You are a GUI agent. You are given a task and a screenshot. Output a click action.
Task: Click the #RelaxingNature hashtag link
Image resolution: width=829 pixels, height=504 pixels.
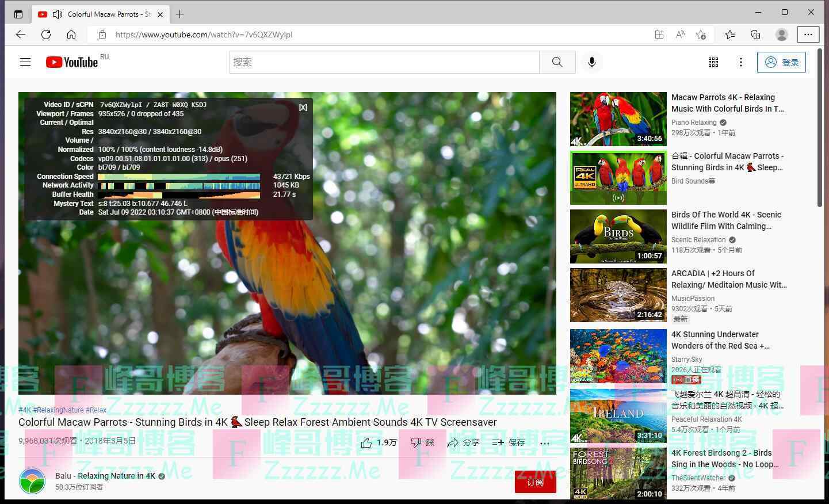point(58,410)
